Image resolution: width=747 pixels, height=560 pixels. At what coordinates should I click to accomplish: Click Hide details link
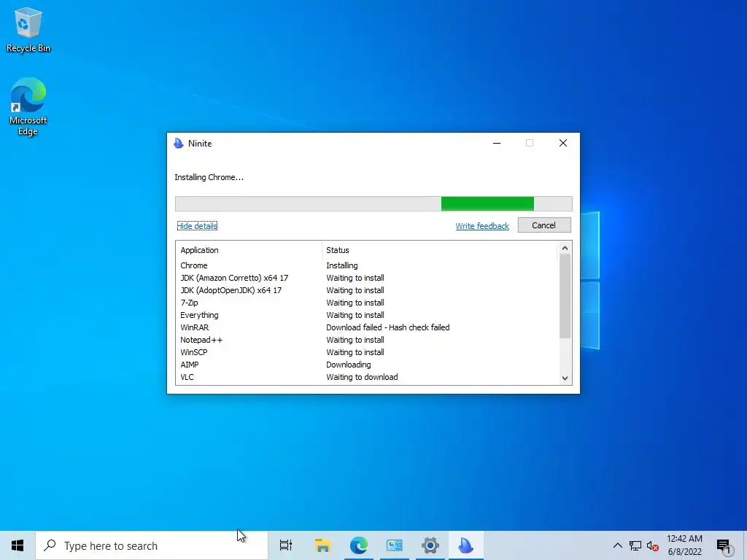pyautogui.click(x=197, y=226)
